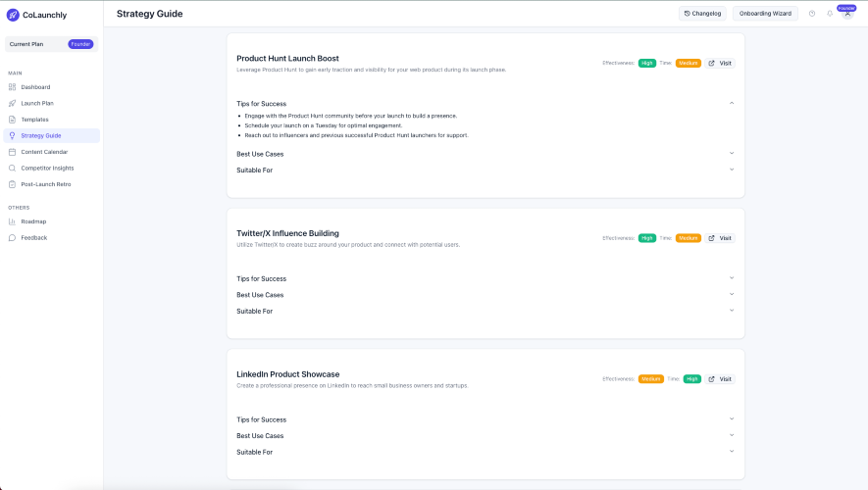Expand Best Use Cases under Twitter/X

pos(732,295)
